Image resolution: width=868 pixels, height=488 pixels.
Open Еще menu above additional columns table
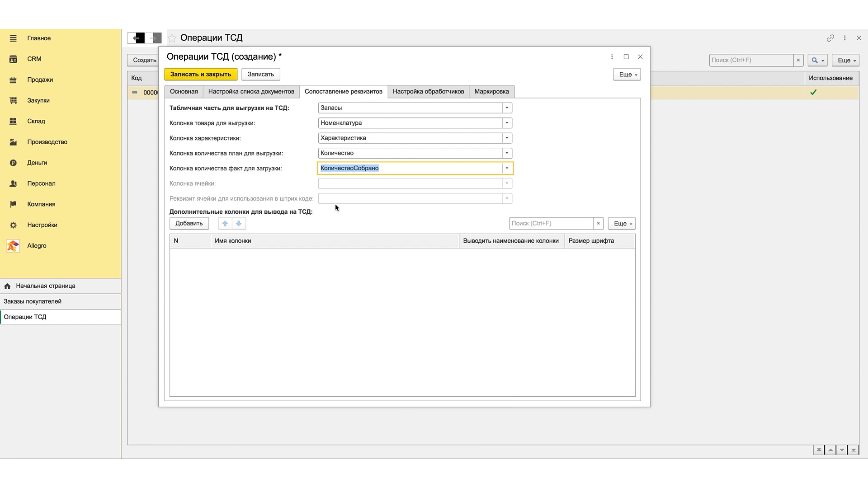click(622, 223)
